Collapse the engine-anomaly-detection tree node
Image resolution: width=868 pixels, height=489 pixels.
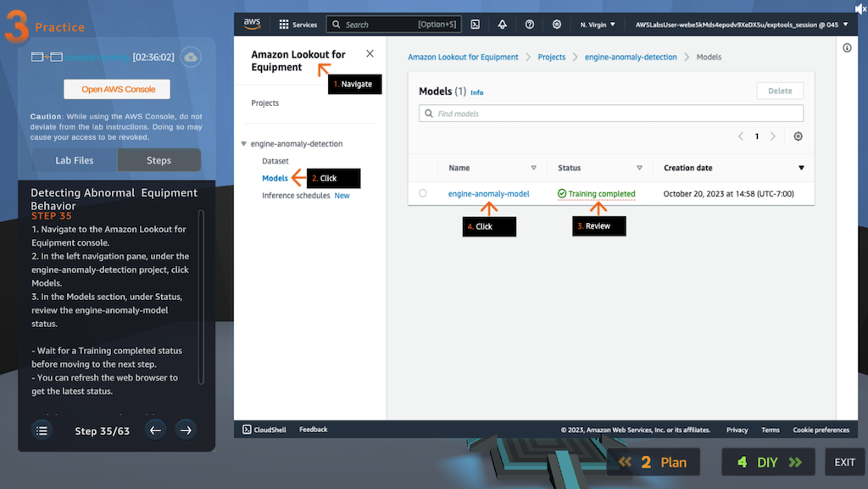(x=243, y=143)
